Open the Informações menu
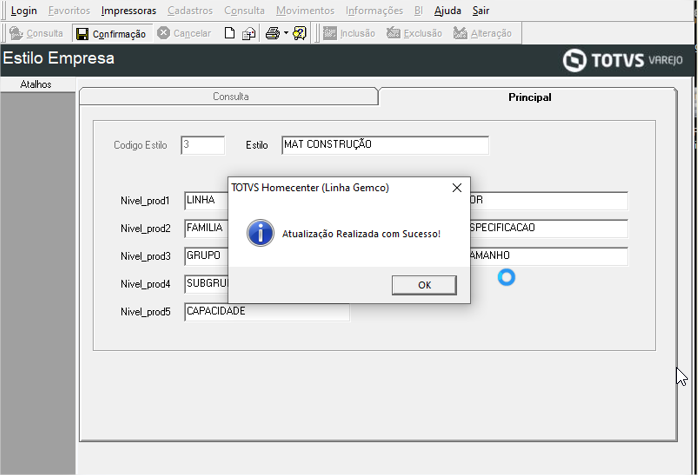This screenshot has height=475, width=698. point(374,10)
